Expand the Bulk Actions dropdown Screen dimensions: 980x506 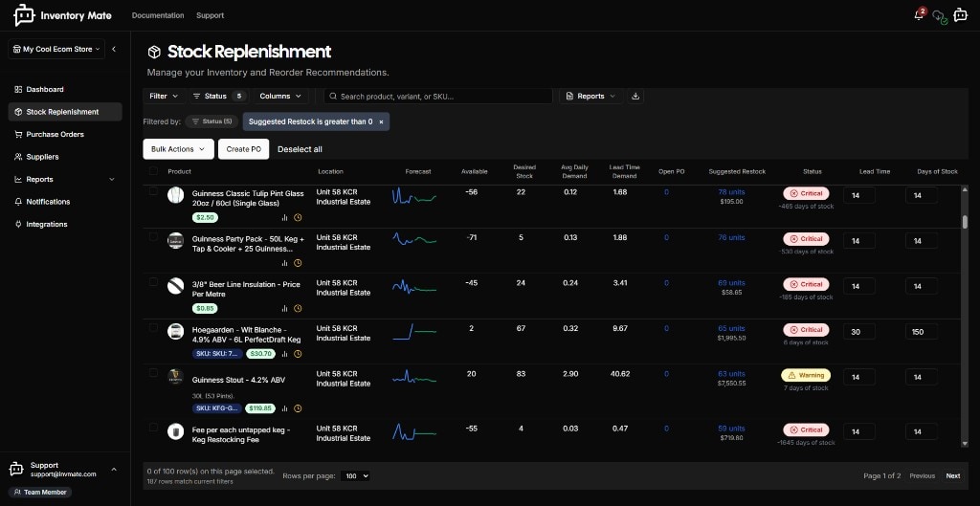tap(178, 149)
